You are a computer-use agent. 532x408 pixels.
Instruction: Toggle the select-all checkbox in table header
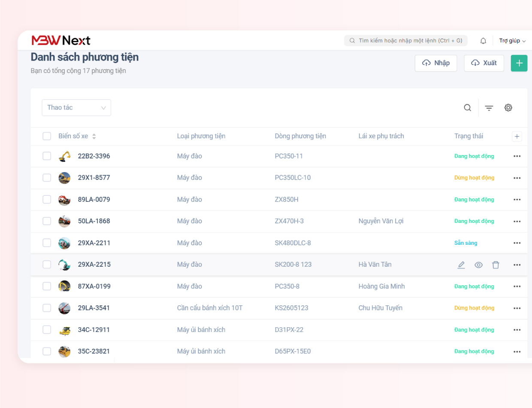pos(47,137)
